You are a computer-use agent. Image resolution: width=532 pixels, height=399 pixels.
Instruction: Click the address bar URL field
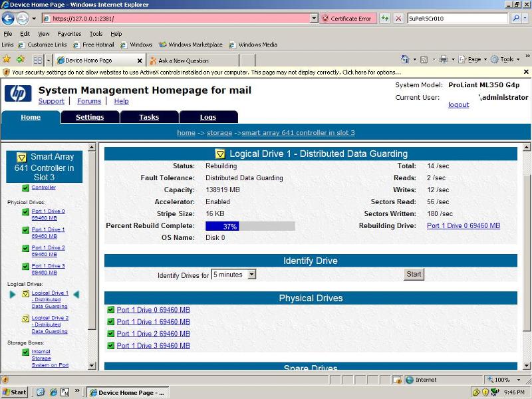point(176,19)
